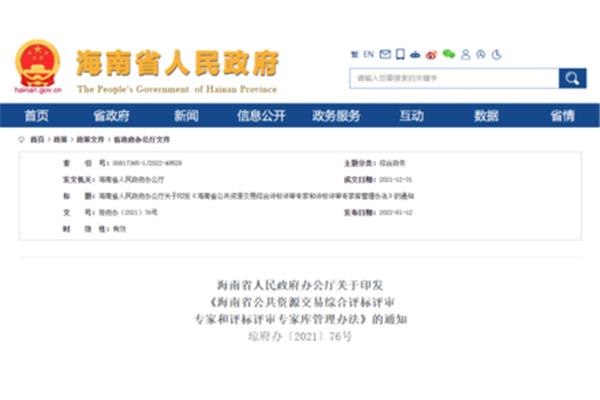Click the accessibility mode icon
600x400 pixels.
(x=481, y=54)
